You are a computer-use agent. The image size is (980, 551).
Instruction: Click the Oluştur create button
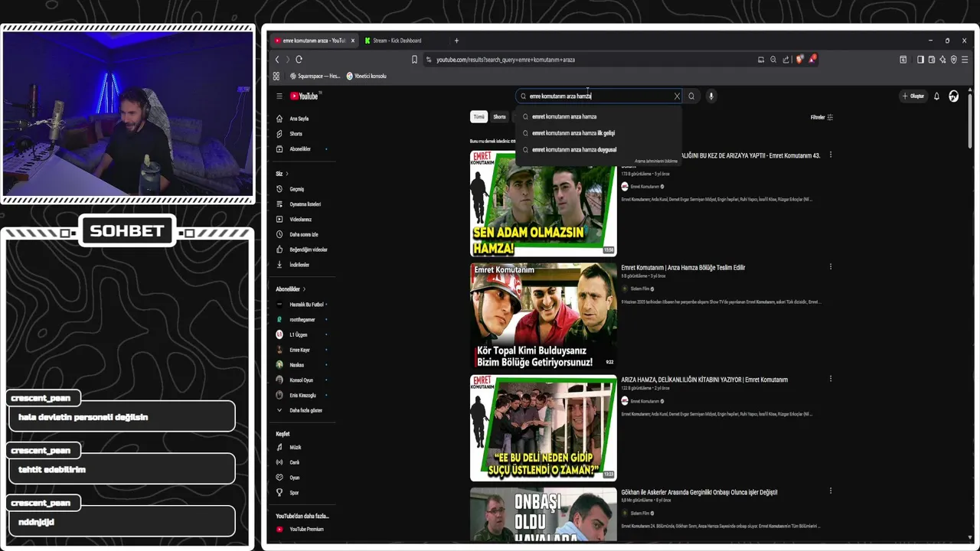pos(913,96)
